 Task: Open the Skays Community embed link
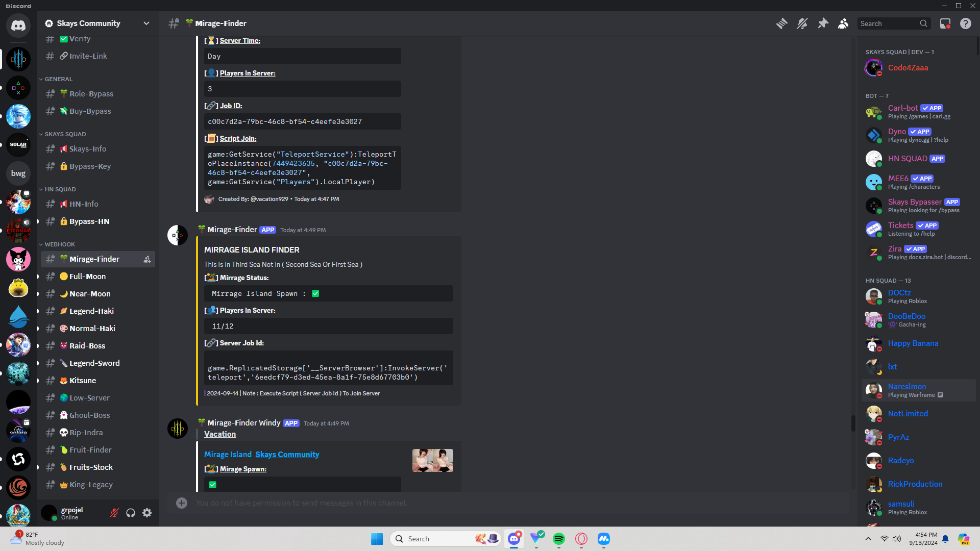[x=287, y=455]
